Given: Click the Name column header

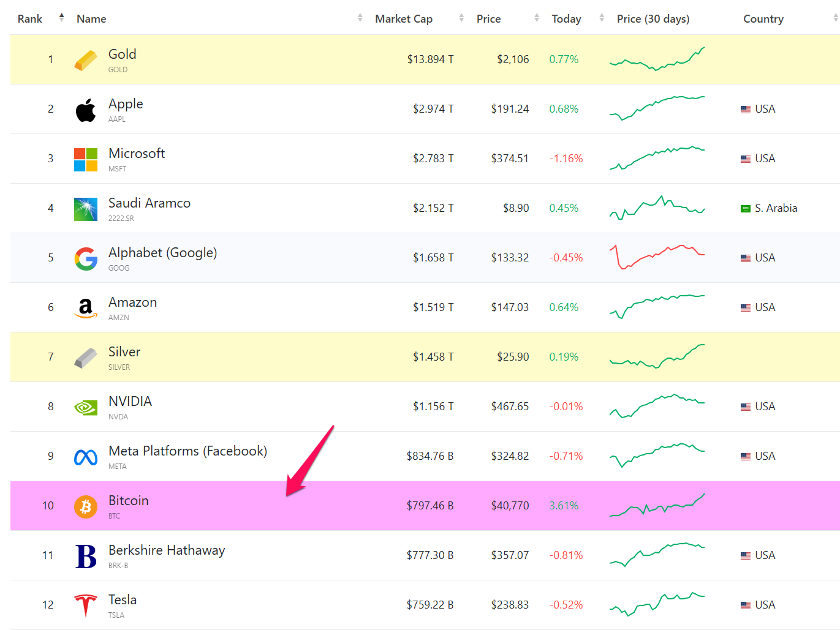Looking at the screenshot, I should [91, 19].
